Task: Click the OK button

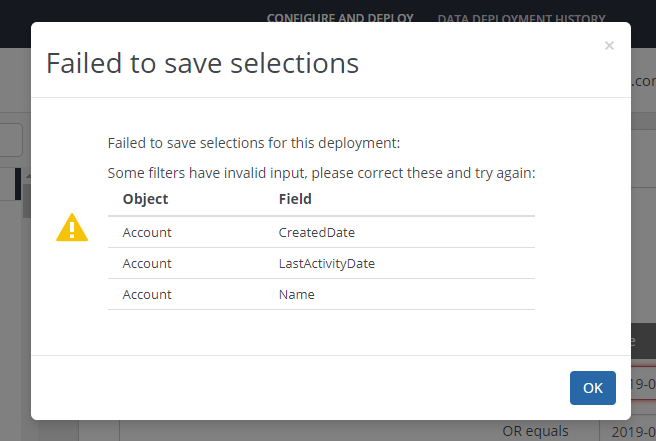Action: coord(593,388)
